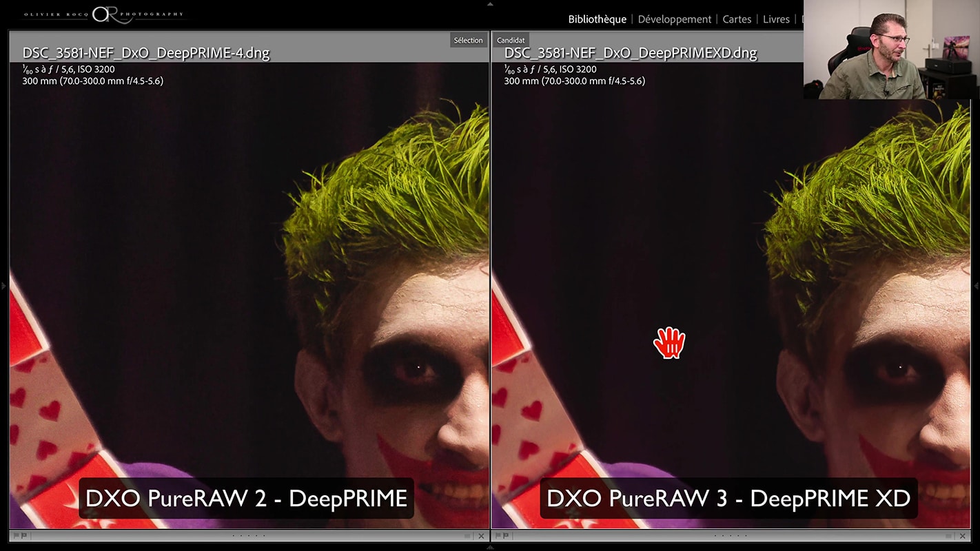This screenshot has width=980, height=551.
Task: Expand the right side panel arrow
Action: [976, 285]
